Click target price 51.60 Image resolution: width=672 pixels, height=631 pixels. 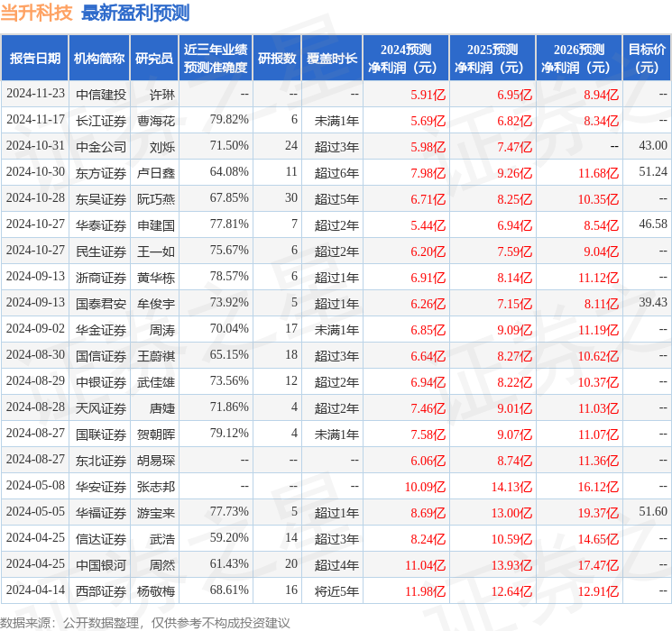653,511
